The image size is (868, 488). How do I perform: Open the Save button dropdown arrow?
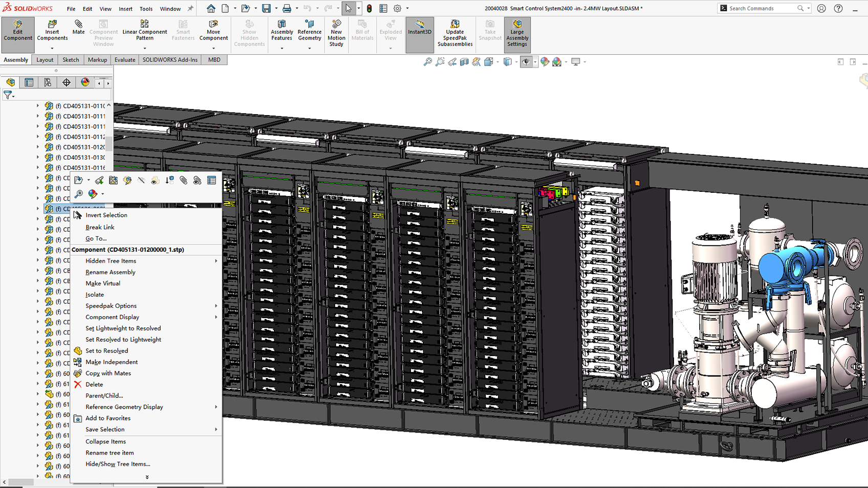(276, 8)
